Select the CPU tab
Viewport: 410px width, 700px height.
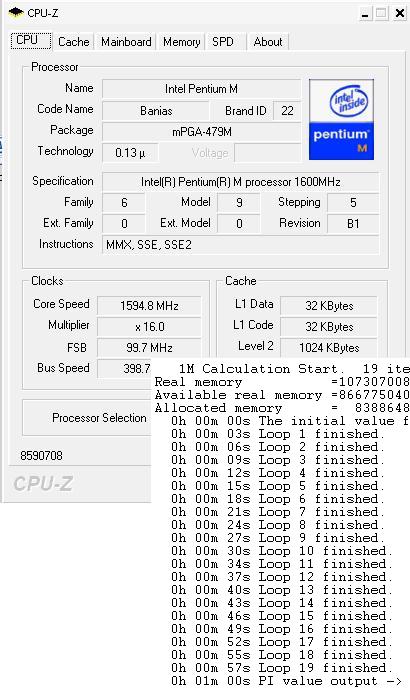click(27, 40)
